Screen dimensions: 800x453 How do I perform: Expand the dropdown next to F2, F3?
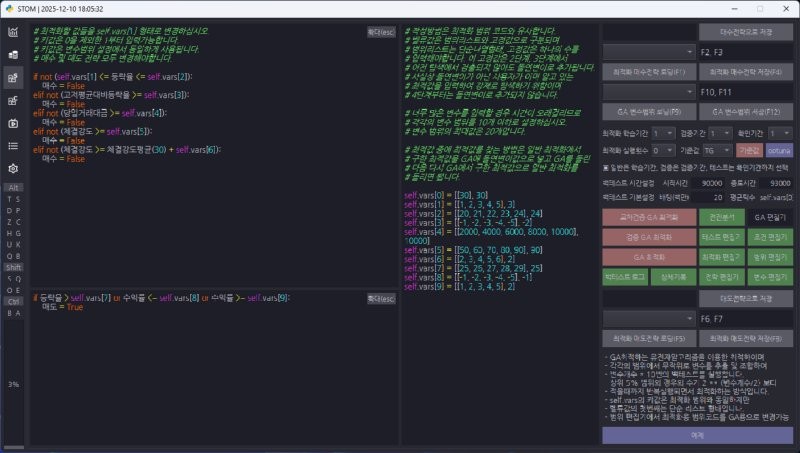[649, 51]
